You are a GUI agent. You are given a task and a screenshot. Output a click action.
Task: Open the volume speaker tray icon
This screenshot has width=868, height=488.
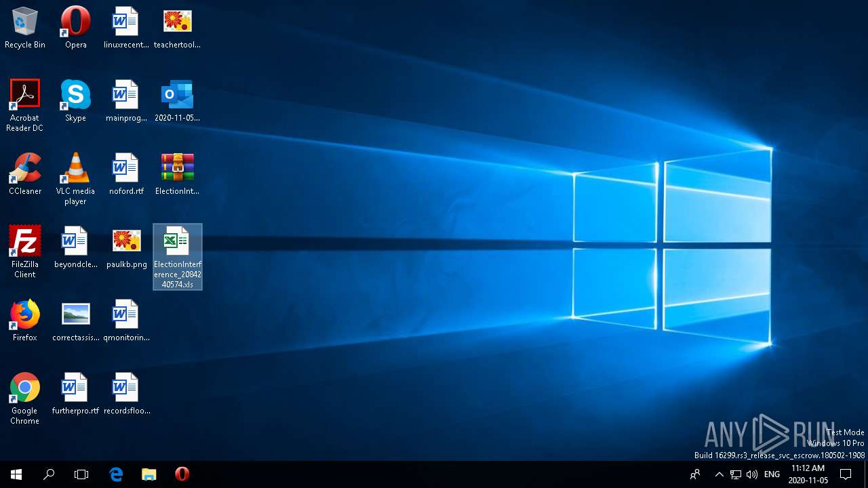point(751,474)
